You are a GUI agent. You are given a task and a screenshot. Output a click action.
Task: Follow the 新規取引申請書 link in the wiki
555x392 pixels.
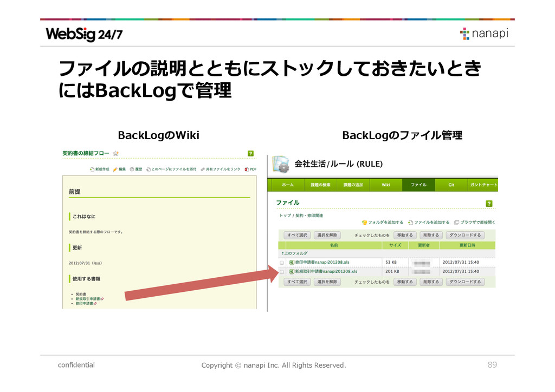[x=88, y=299]
